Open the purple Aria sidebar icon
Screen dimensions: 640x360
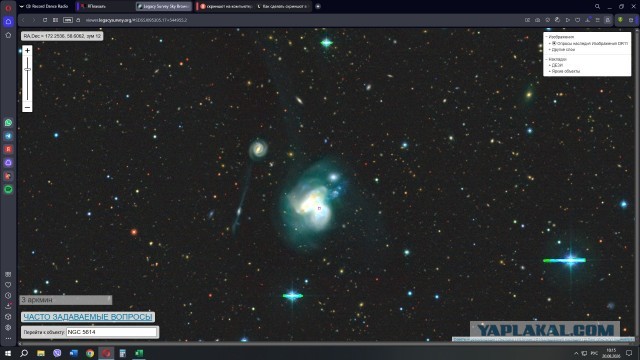pos(8,162)
